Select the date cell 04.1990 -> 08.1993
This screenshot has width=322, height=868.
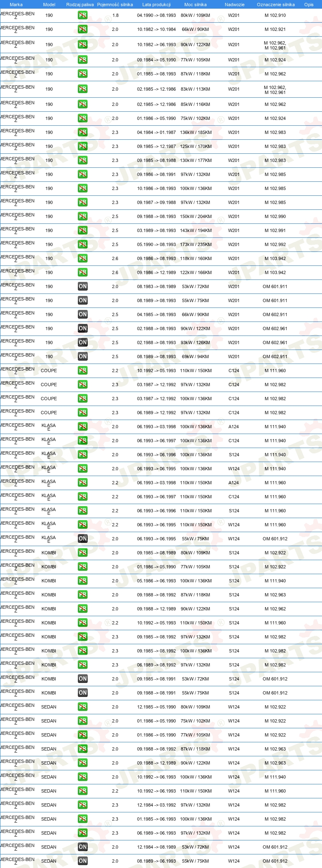156,15
